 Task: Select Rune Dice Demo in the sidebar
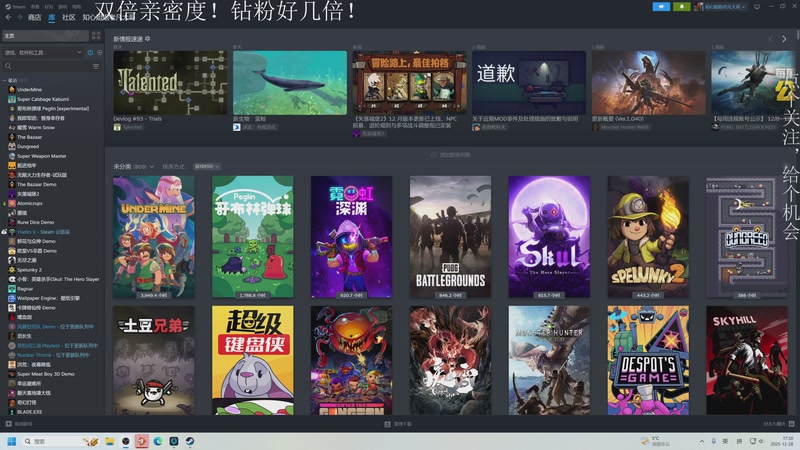35,222
